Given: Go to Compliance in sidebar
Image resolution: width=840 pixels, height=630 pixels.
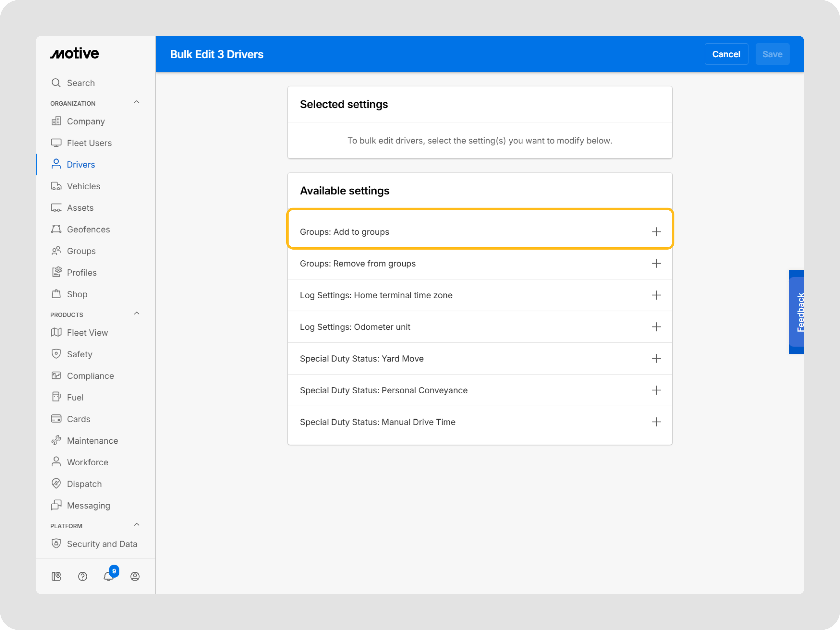Looking at the screenshot, I should pos(90,376).
